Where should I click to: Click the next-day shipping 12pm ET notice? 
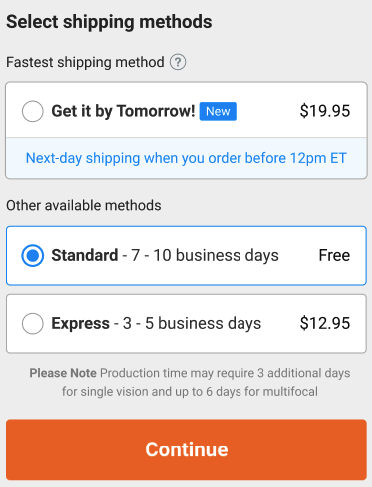coord(186,158)
